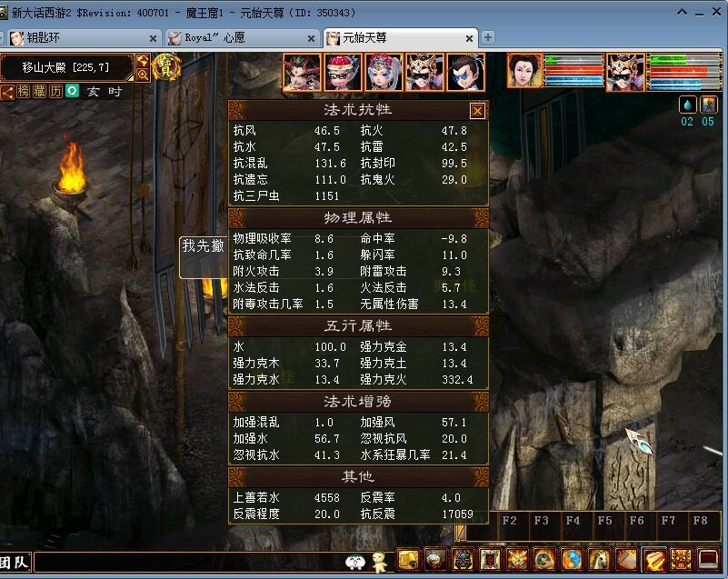Open the 榜 ranking button
The height and width of the screenshot is (579, 728).
click(23, 91)
